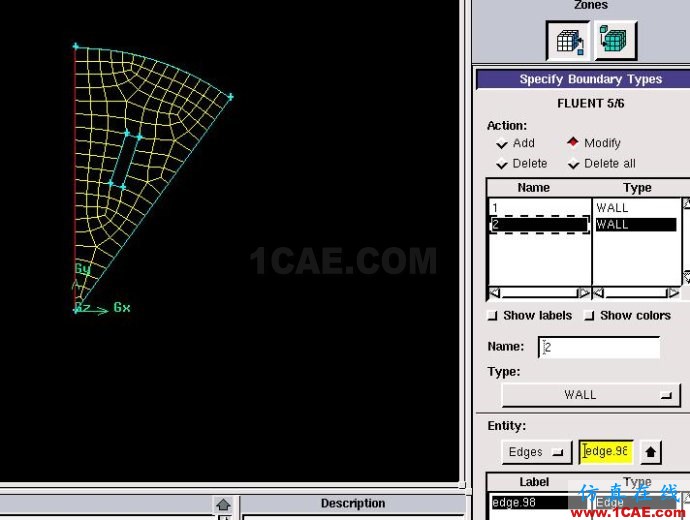The image size is (690, 520).
Task: Click the up arrow beside Description pane
Action: tap(224, 504)
